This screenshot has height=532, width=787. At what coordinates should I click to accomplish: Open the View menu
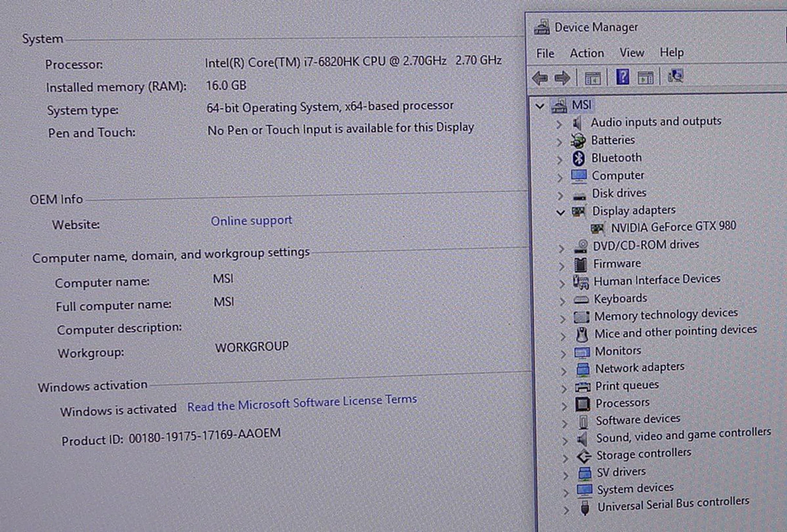tap(631, 53)
